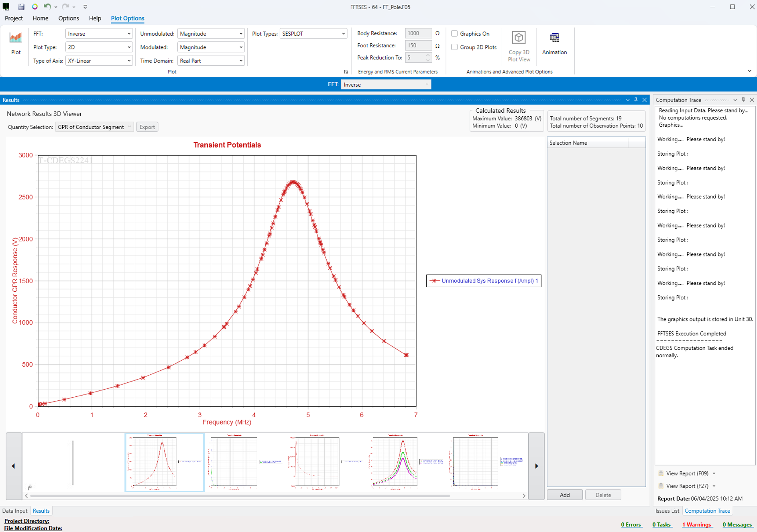Viewport: 757px width, 532px height.
Task: Open the Home ribbon tab
Action: pos(40,18)
